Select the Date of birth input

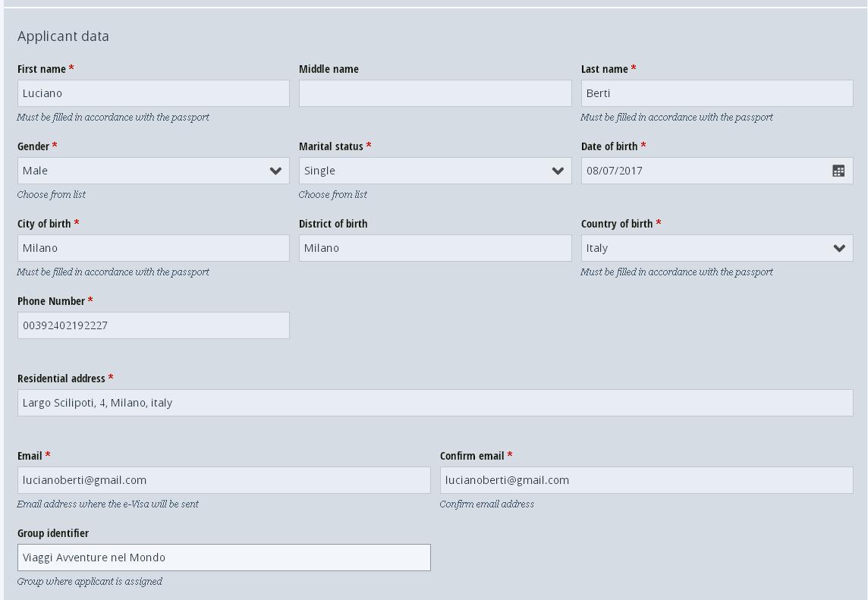[717, 171]
